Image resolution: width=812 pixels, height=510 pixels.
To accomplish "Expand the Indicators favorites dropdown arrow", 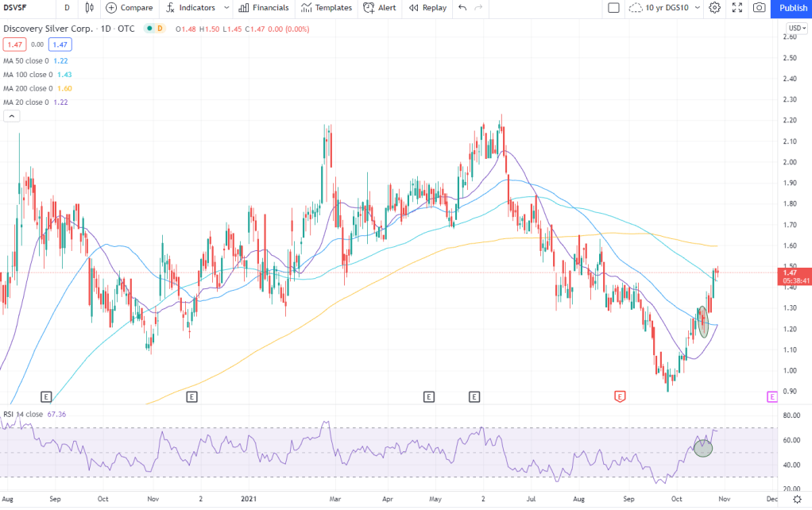I will pos(226,8).
